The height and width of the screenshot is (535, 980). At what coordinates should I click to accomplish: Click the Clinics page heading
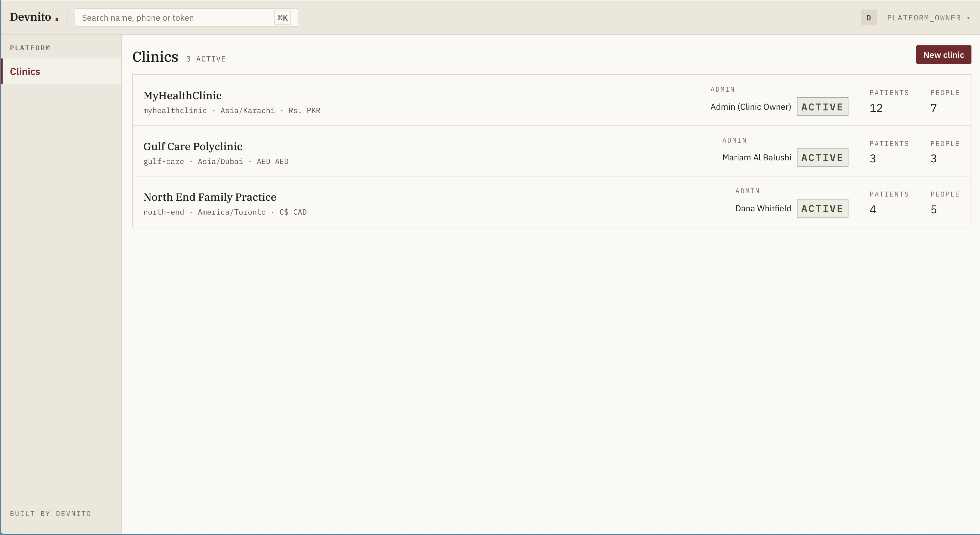tap(155, 57)
